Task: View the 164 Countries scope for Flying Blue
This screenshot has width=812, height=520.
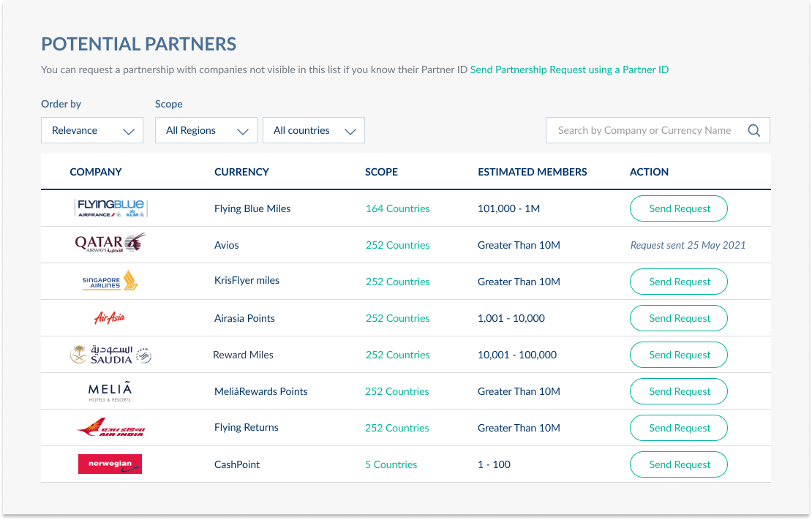Action: tap(397, 208)
